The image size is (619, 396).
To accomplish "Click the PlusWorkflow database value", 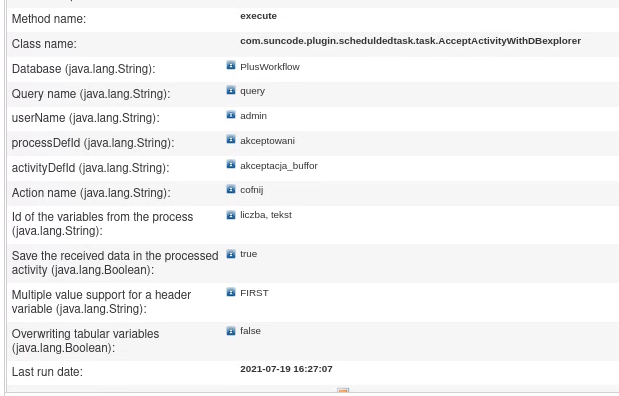I will point(270,67).
